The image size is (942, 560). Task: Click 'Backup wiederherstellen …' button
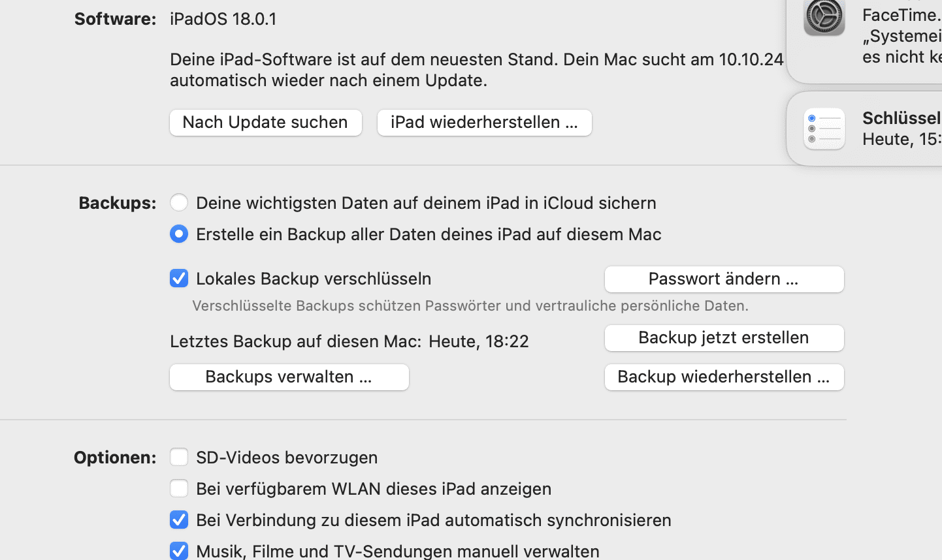coord(724,377)
